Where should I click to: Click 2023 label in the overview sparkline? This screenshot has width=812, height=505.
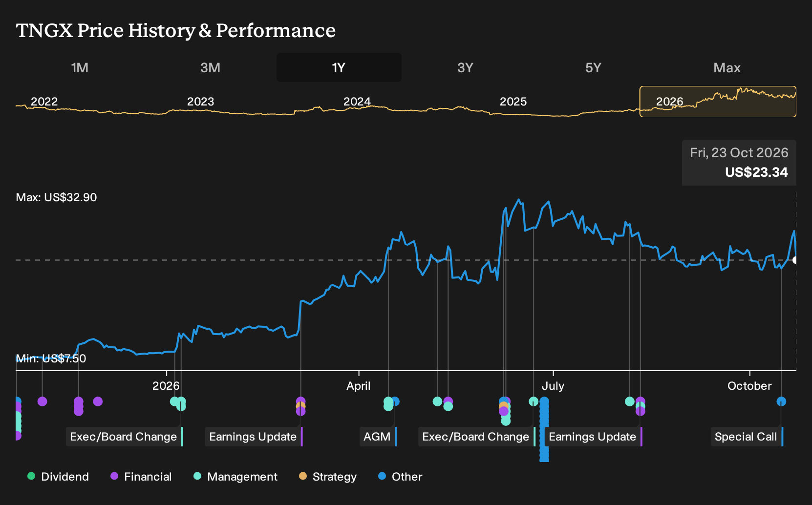pyautogui.click(x=200, y=102)
